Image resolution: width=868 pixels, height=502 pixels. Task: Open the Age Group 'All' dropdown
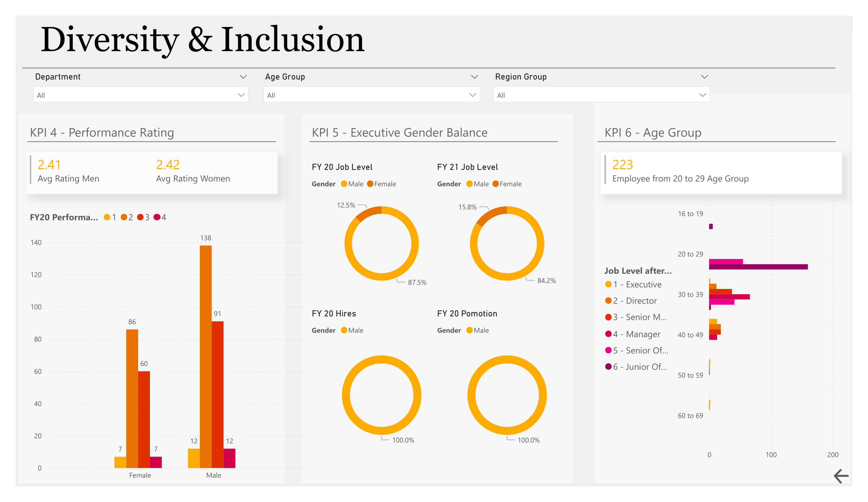tap(371, 95)
